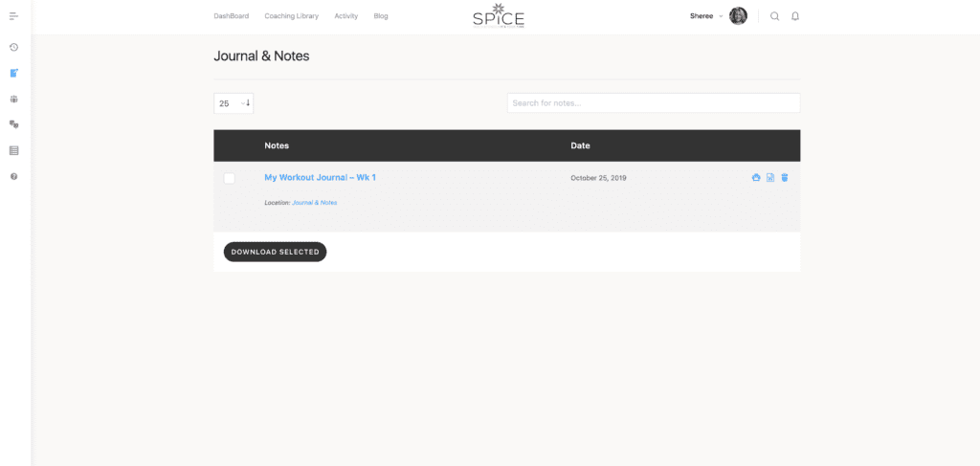Expand the 25 per-page dropdown
The width and height of the screenshot is (980, 466).
coord(234,103)
